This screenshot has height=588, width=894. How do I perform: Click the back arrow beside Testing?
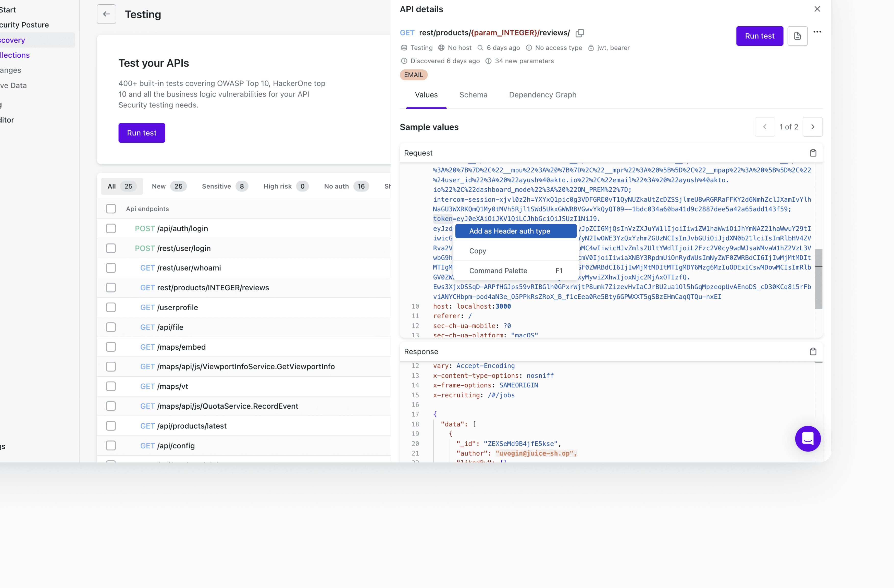106,14
